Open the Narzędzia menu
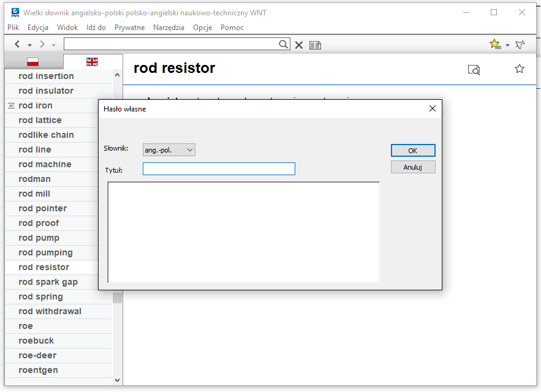 pyautogui.click(x=168, y=28)
